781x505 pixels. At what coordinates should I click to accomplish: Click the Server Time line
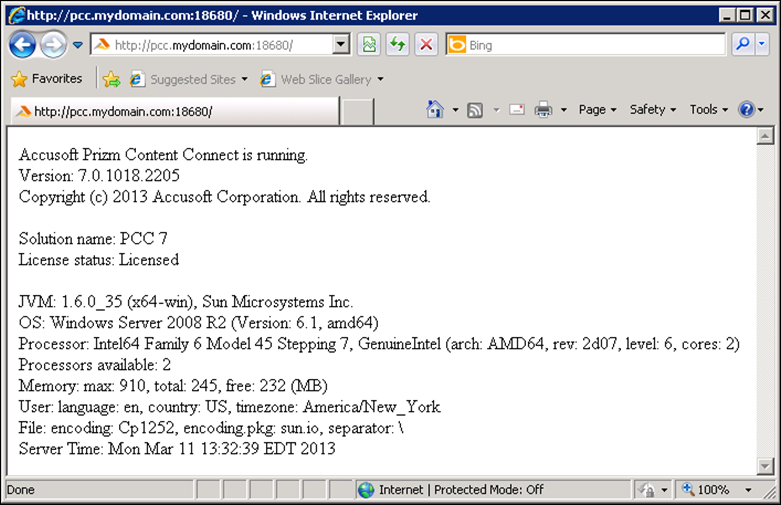[177, 449]
